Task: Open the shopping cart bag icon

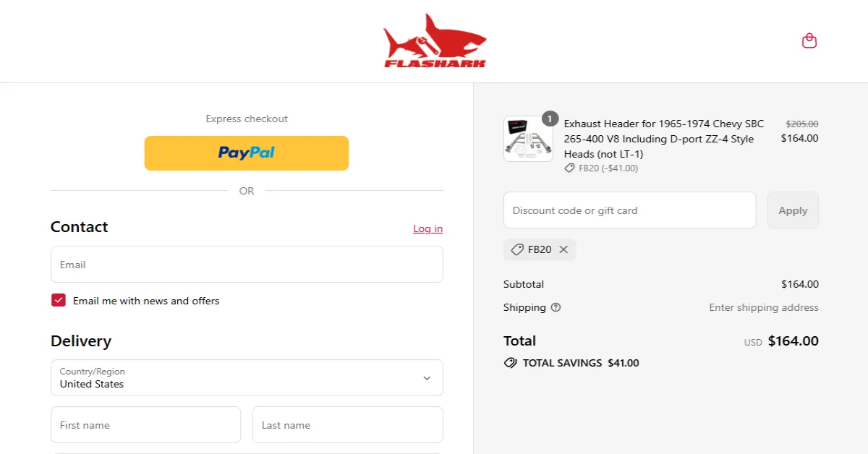Action: click(809, 40)
